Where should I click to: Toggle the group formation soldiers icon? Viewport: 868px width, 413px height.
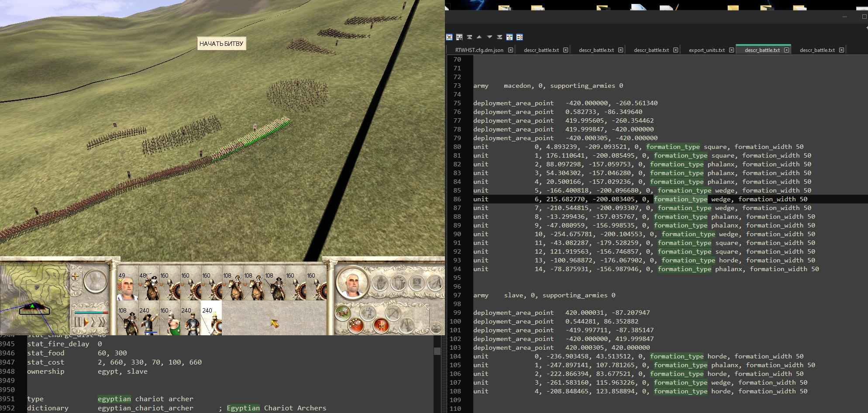pyautogui.click(x=343, y=313)
